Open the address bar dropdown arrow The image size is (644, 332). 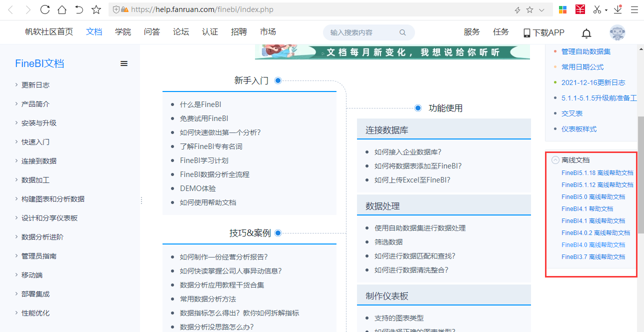[x=541, y=9]
